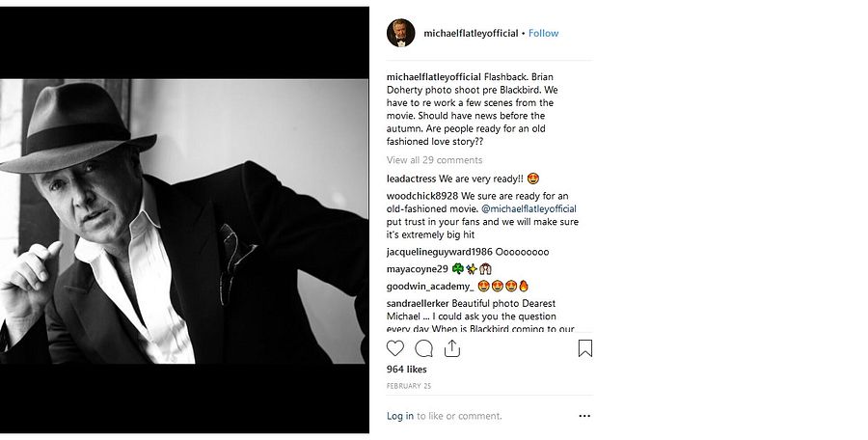868x440 pixels.
Task: Open goodwin_academy_ profile
Action: click(x=430, y=287)
